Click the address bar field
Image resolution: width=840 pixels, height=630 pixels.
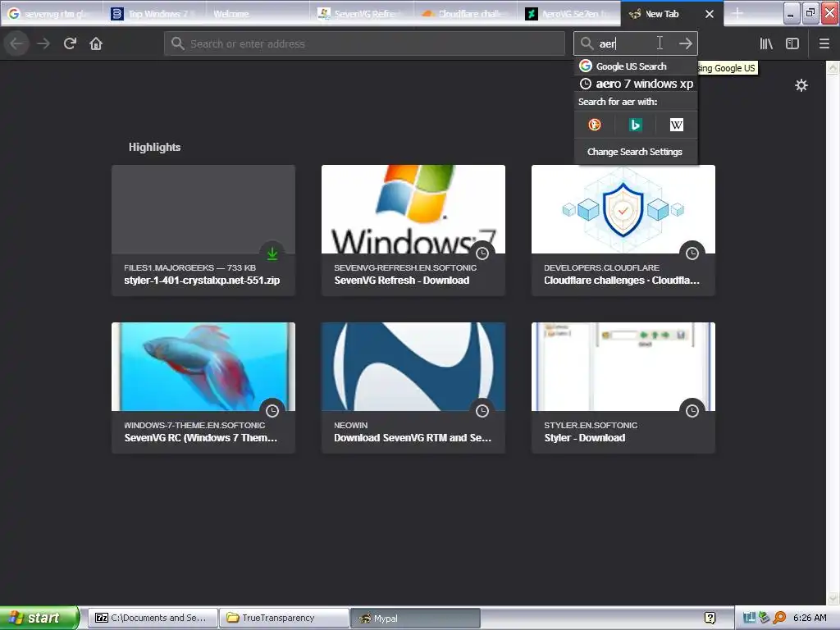[x=364, y=43]
